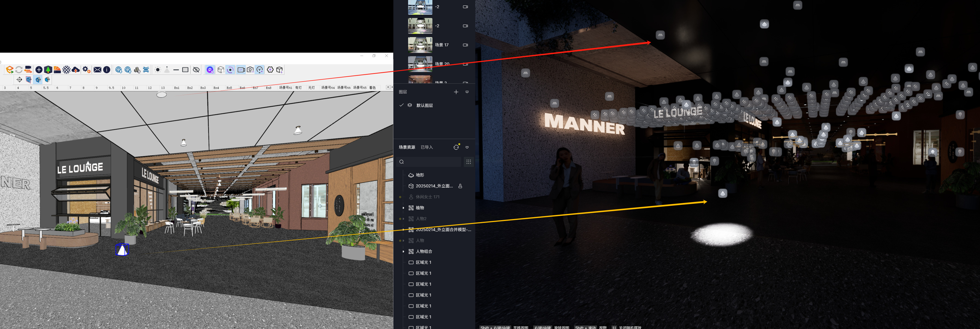Click the crossed-out eye hide icon in toolbar
The width and height of the screenshot is (980, 329).
(196, 70)
